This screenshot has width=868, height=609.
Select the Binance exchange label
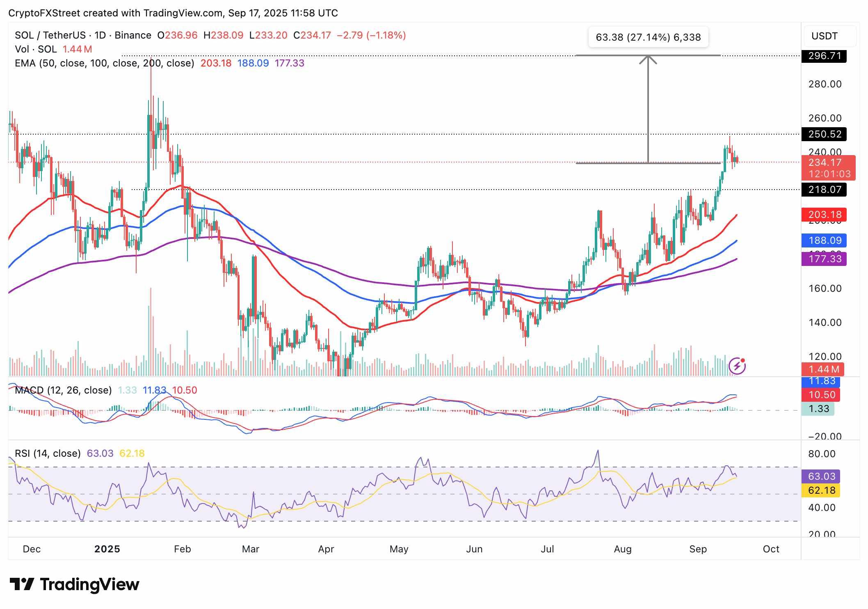[130, 35]
